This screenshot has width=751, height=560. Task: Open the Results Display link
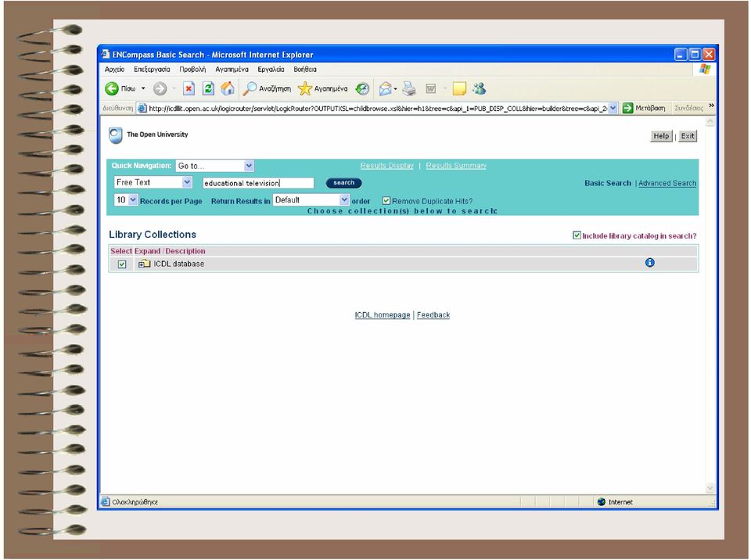(387, 166)
